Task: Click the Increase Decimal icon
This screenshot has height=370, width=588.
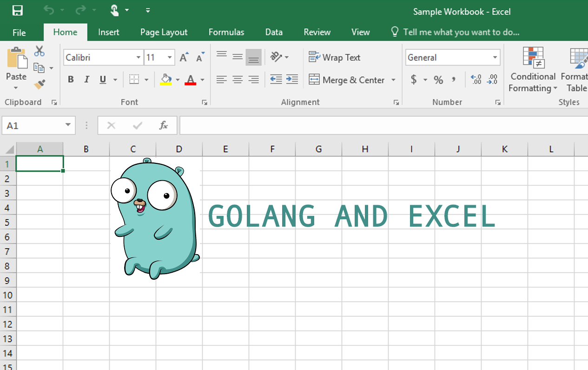Action: [x=476, y=79]
